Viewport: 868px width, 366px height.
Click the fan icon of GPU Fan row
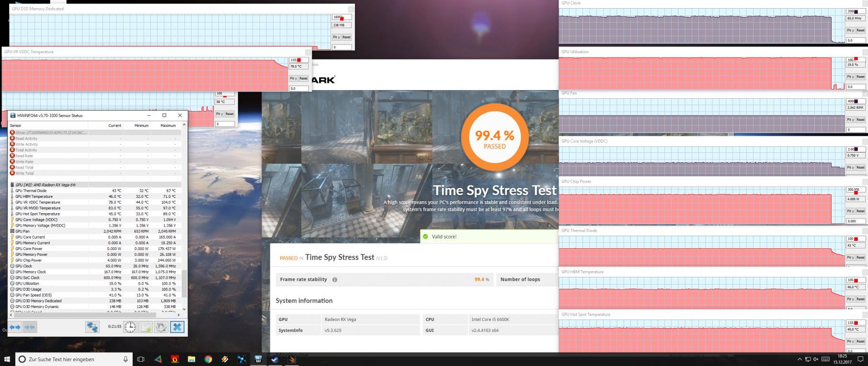pyautogui.click(x=12, y=231)
